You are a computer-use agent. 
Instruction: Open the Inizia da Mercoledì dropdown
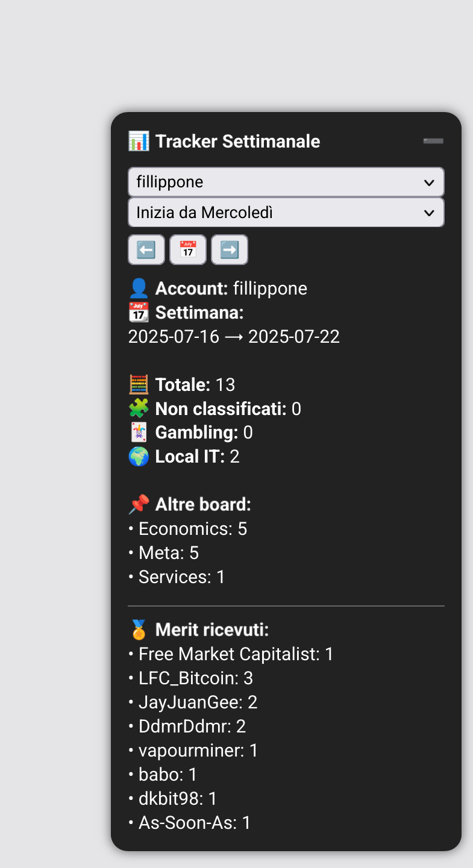coord(286,213)
